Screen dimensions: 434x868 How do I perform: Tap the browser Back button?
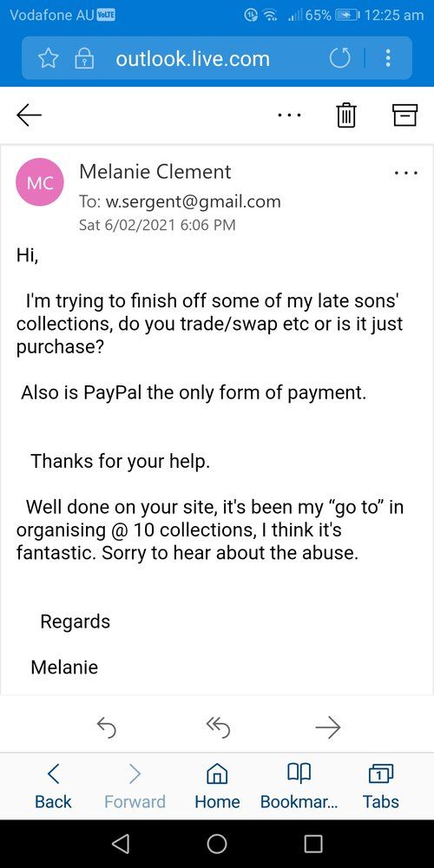click(53, 786)
